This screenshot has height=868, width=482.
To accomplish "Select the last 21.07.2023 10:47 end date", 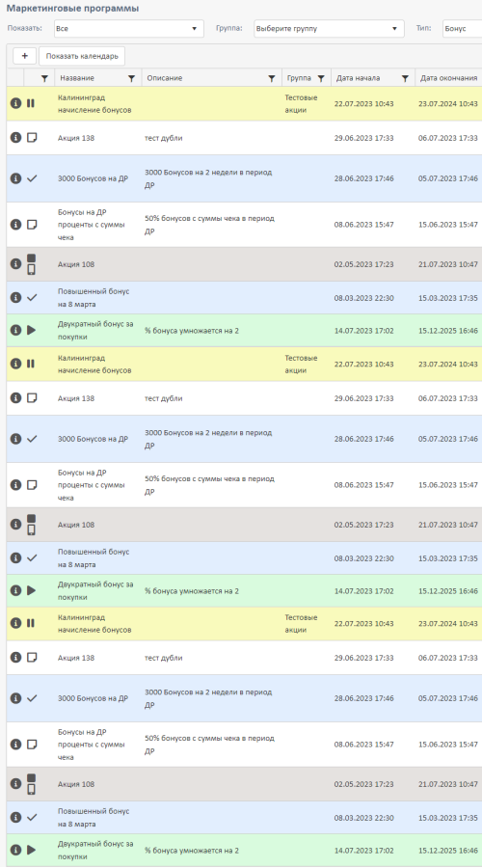I will [x=447, y=784].
